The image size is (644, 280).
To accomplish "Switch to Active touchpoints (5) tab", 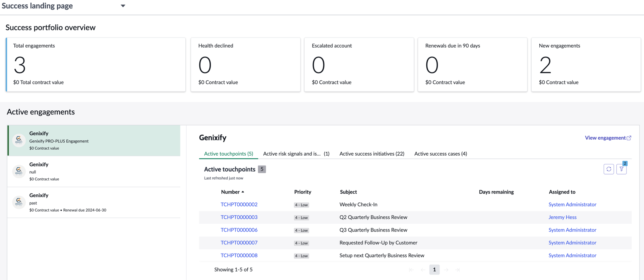I will (x=229, y=154).
